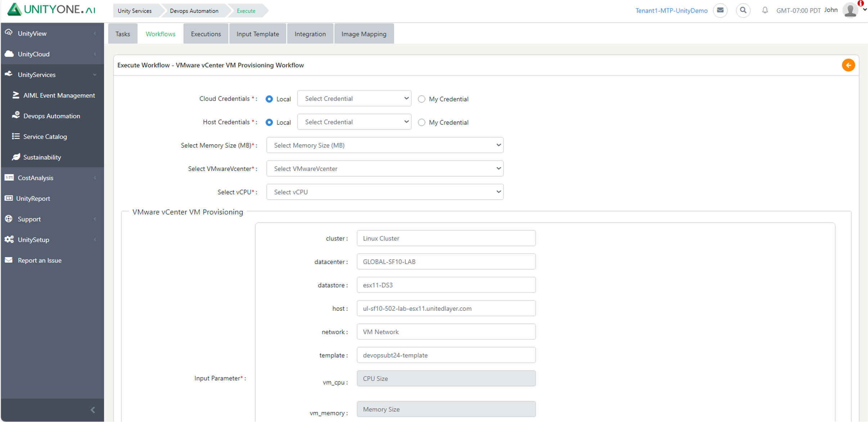868x422 pixels.
Task: Click Tenant1-MTP-UnityDemo tenant link
Action: pos(671,10)
